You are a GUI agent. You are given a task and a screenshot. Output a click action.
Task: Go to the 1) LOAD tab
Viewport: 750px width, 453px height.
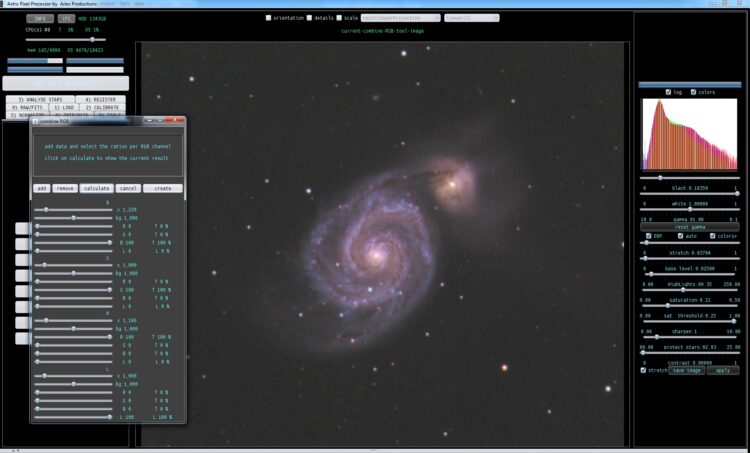pos(64,108)
